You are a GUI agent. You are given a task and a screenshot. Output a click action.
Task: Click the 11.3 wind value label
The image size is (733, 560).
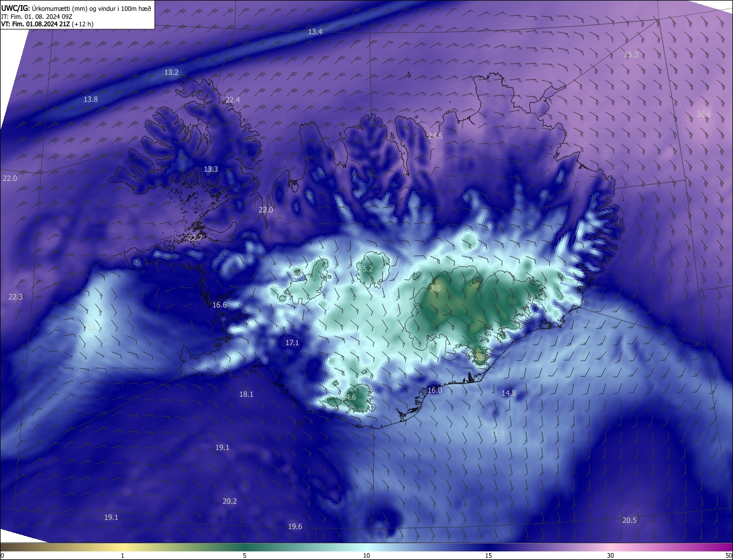pyautogui.click(x=497, y=433)
